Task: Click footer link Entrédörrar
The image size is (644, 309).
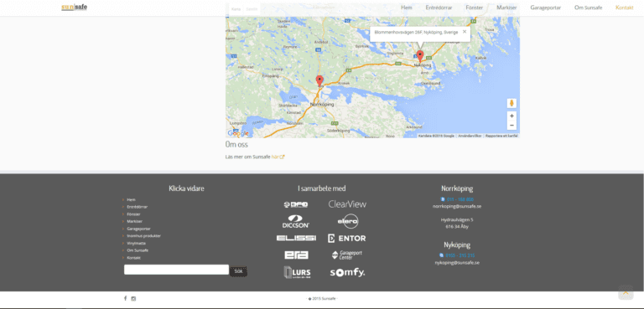Action: point(138,207)
